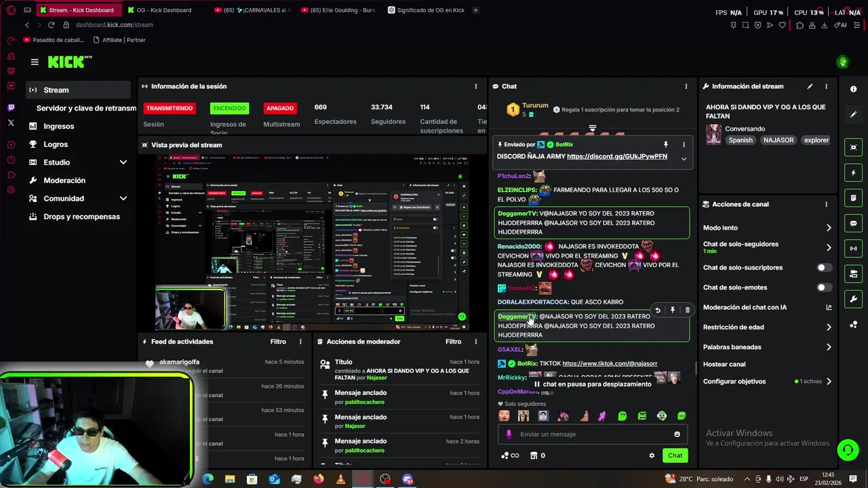The width and height of the screenshot is (868, 488).
Task: Edit stream info with the pencil icon
Action: click(x=810, y=87)
